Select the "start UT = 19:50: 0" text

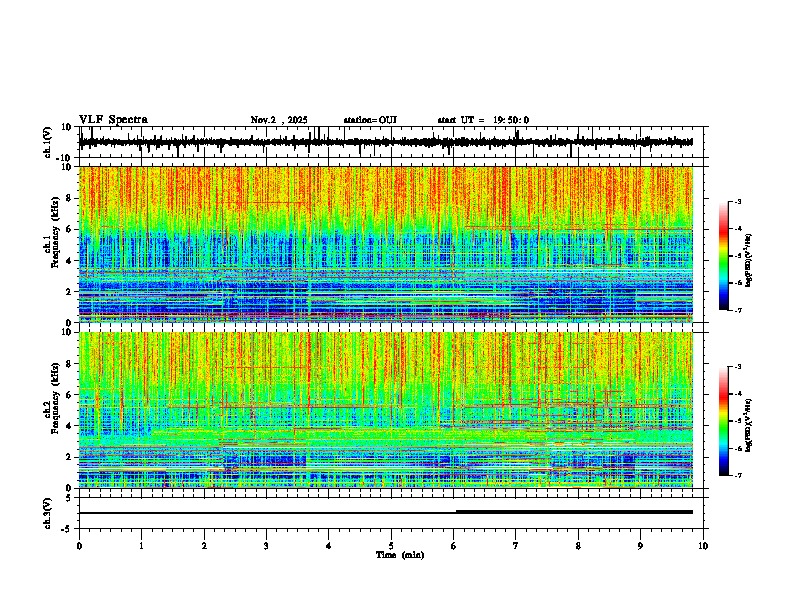click(x=483, y=120)
